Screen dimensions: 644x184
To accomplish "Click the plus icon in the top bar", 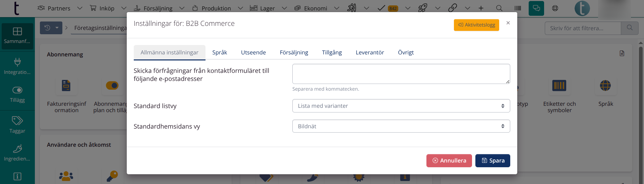I will (481, 8).
